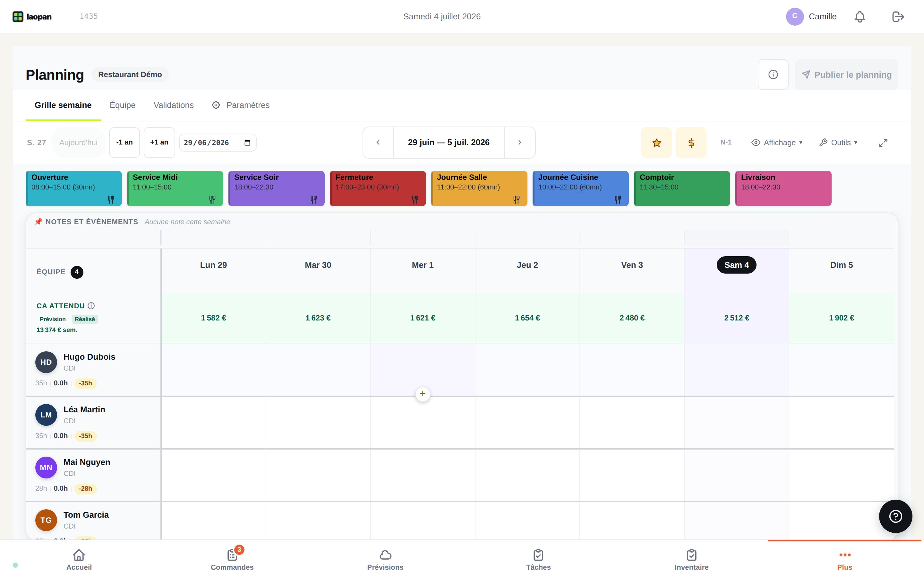Go to Accueil home
The width and height of the screenshot is (924, 578).
[x=79, y=560]
